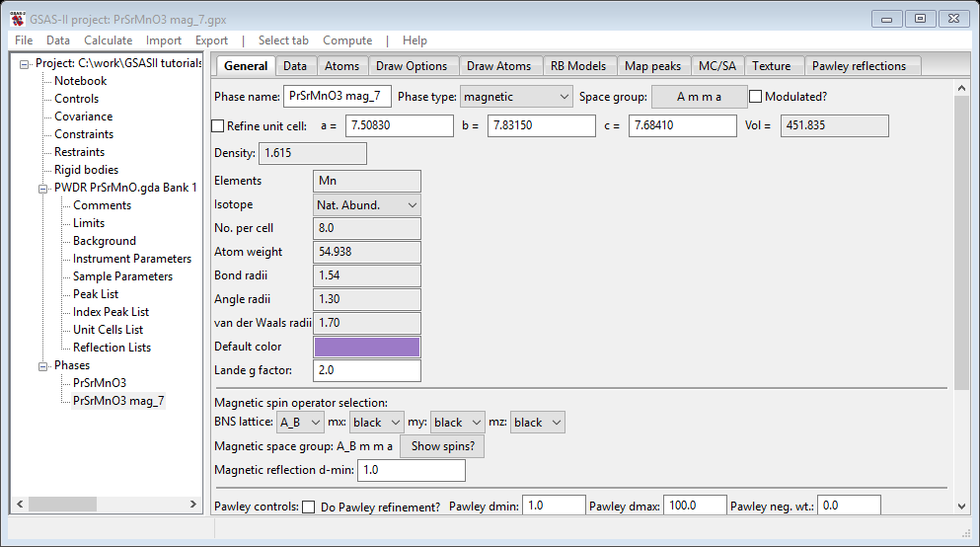
Task: Toggle the Modulated? checkbox
Action: click(x=756, y=97)
